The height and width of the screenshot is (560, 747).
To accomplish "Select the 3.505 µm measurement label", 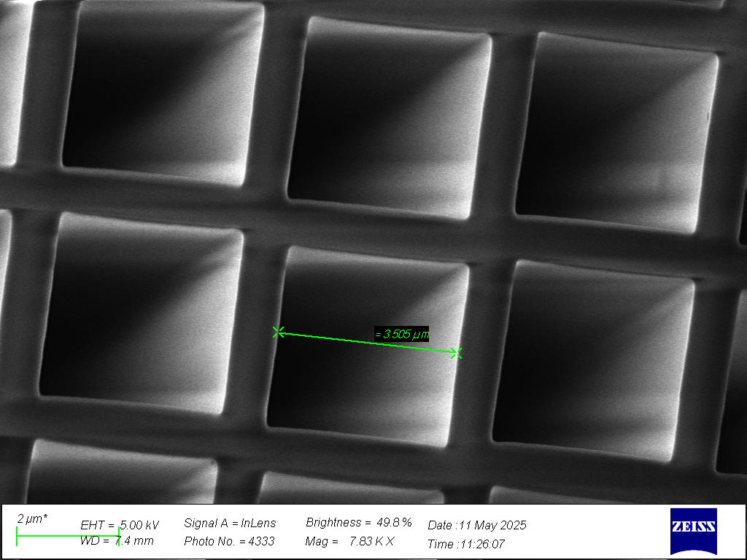I will tap(400, 333).
